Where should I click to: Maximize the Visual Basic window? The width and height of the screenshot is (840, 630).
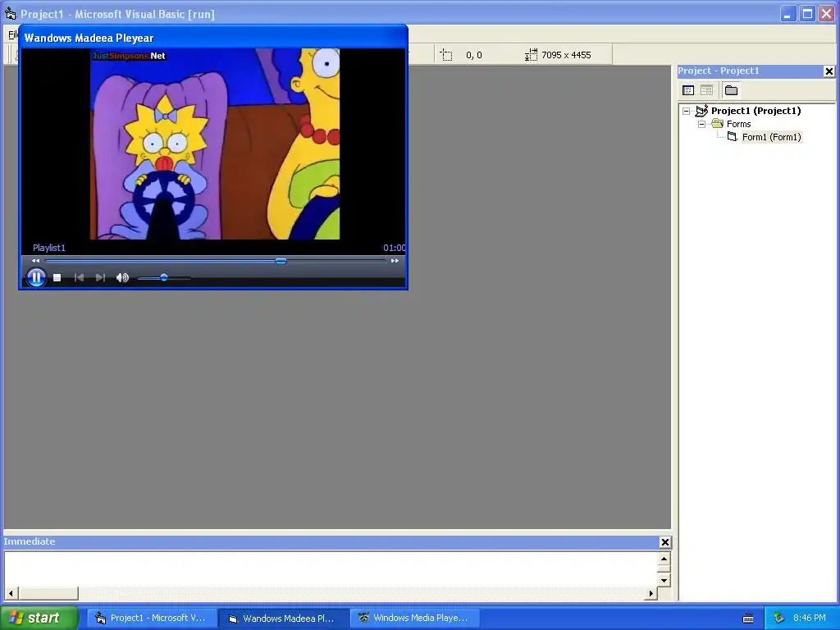tap(808, 14)
